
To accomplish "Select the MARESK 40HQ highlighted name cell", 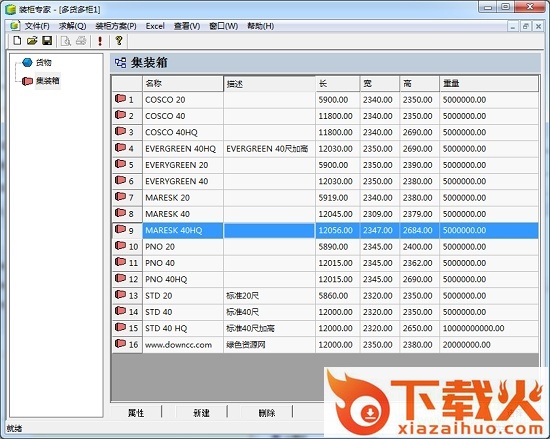I will click(x=183, y=230).
